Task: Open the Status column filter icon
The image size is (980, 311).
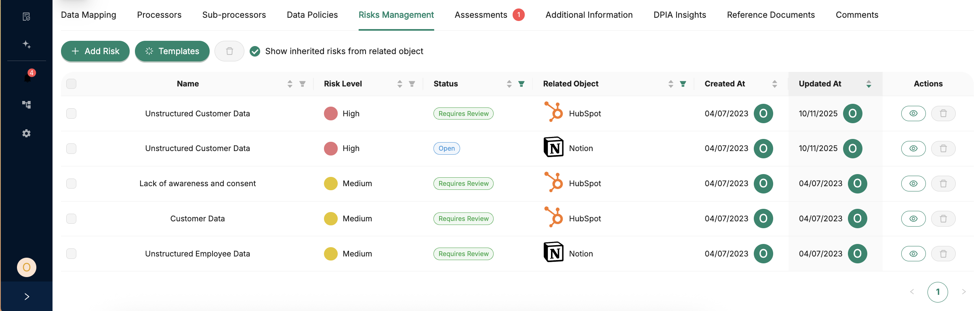Action: tap(522, 84)
